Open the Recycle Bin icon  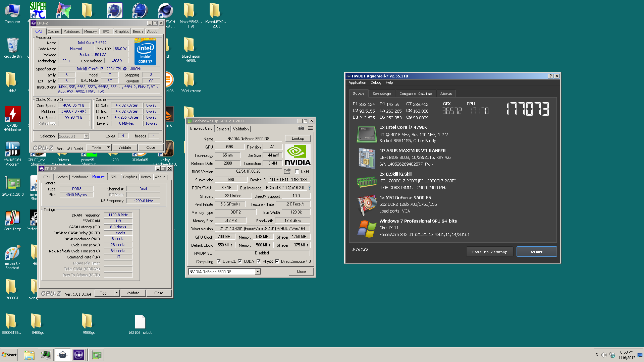click(12, 48)
